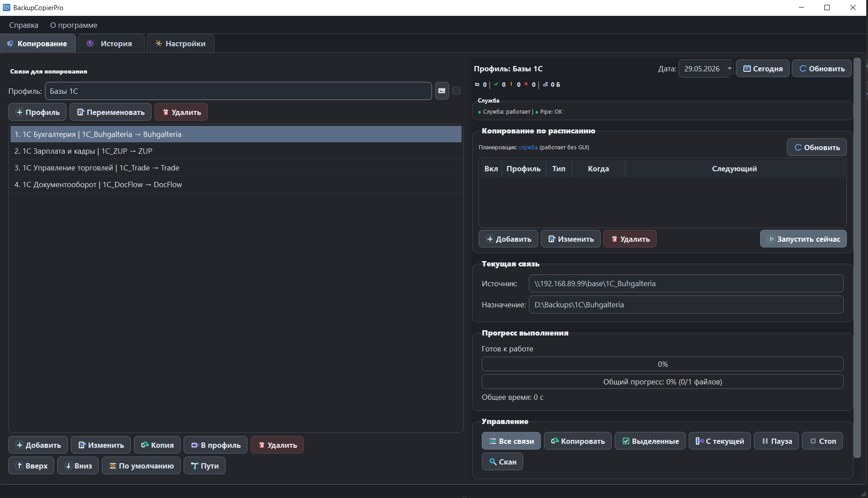
Task: Select row 1С Зарплата и кадры | 1C_ZUP
Action: click(236, 151)
